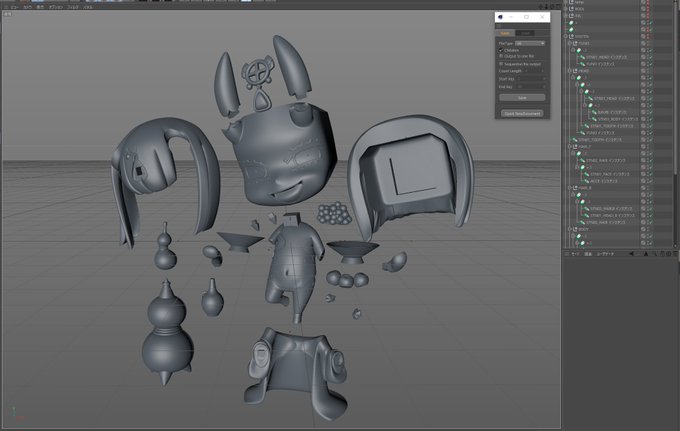This screenshot has width=680, height=431.
Task: Click the null icon of the HAIR_F group
Action: point(575,146)
